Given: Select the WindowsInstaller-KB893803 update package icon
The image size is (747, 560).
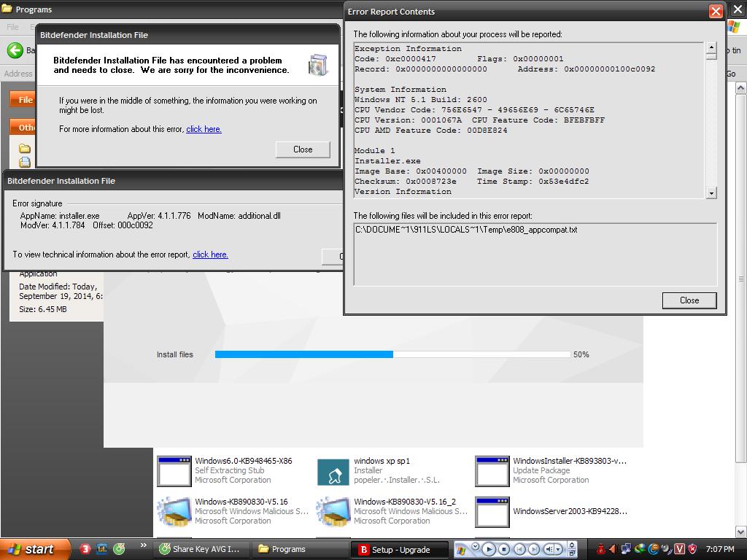Looking at the screenshot, I should pos(492,471).
